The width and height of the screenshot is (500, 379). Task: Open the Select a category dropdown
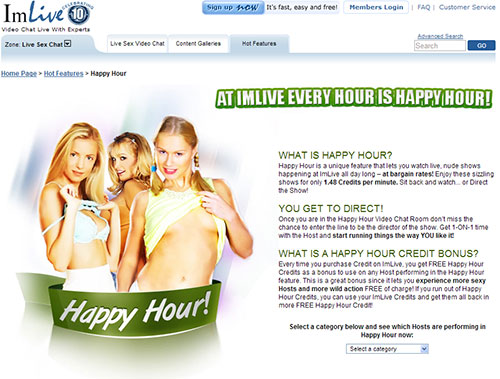[x=387, y=349]
